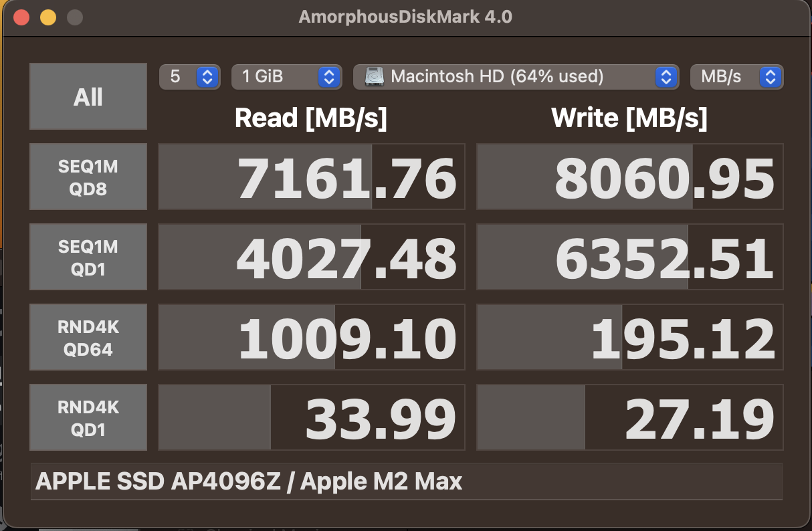Open the units dropdown showing MB/s
812x531 pixels.
(736, 77)
